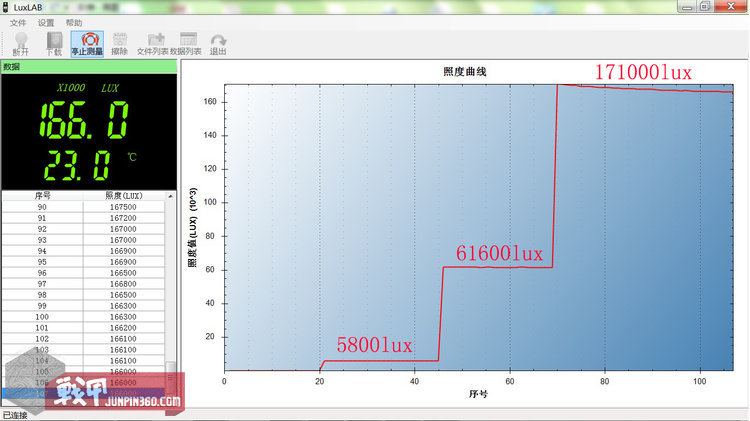The height and width of the screenshot is (421, 750).
Task: Open the 设置 menu
Action: [x=46, y=22]
